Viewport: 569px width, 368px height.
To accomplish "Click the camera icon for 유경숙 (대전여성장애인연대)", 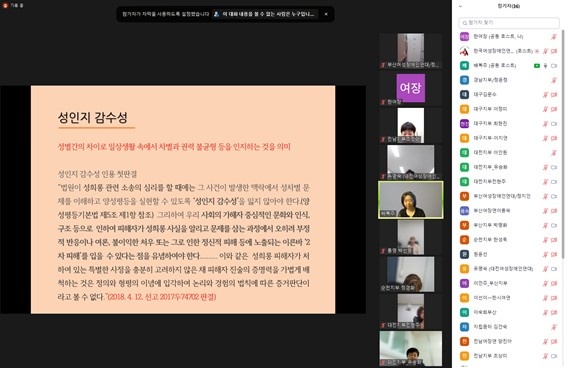I will (x=554, y=269).
